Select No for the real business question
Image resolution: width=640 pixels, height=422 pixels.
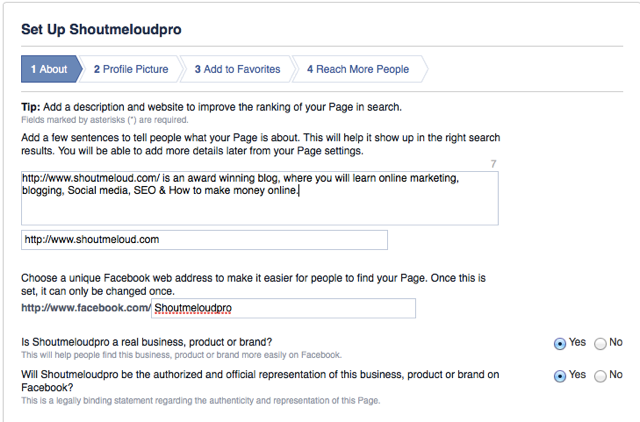pyautogui.click(x=600, y=343)
